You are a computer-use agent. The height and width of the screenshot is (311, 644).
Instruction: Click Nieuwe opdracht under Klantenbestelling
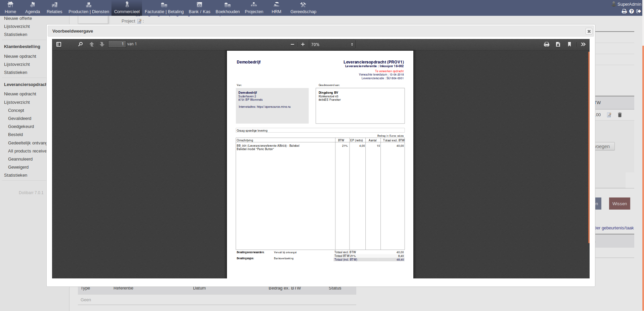click(20, 56)
